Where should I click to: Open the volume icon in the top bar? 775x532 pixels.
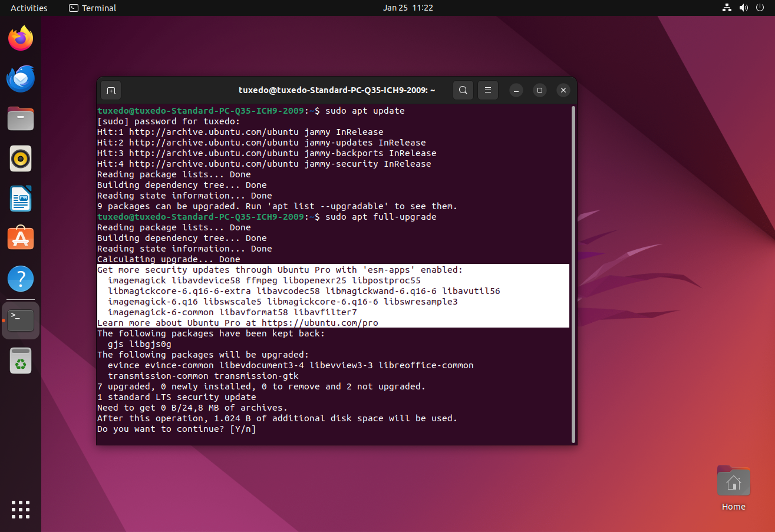(x=744, y=8)
